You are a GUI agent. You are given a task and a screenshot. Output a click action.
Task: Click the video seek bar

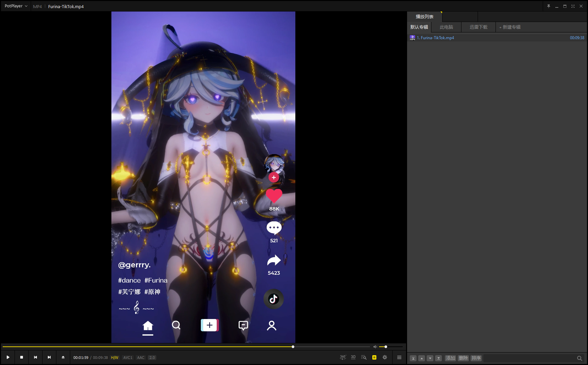[186, 347]
